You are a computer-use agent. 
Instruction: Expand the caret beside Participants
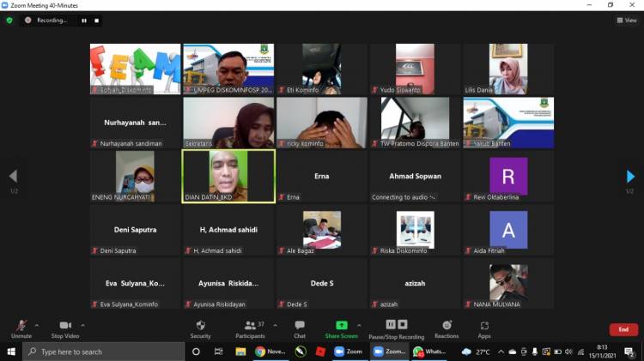275,325
